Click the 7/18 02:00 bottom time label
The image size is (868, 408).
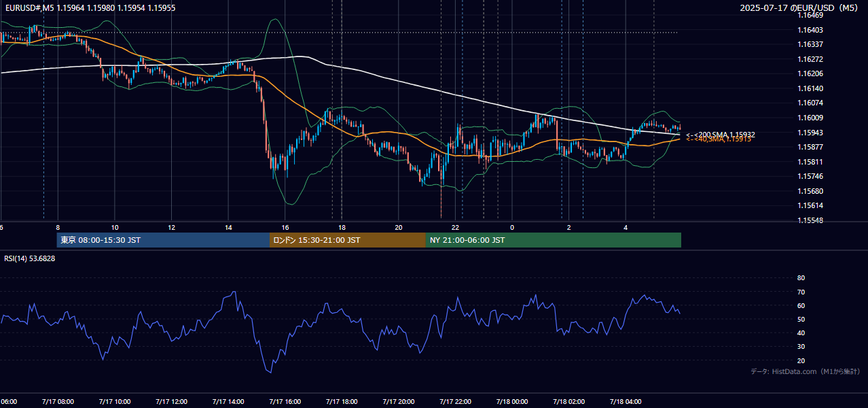tap(568, 402)
